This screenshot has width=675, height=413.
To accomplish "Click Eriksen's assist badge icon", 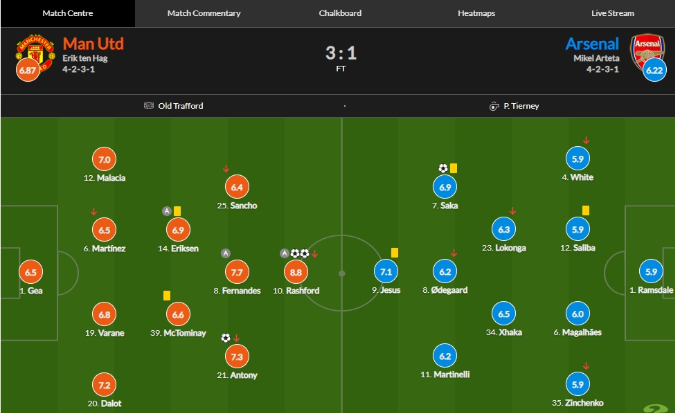I will click(x=167, y=211).
